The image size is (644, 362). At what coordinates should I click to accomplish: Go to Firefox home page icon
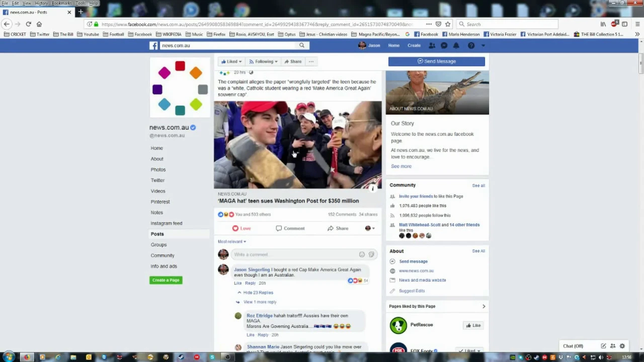(39, 24)
